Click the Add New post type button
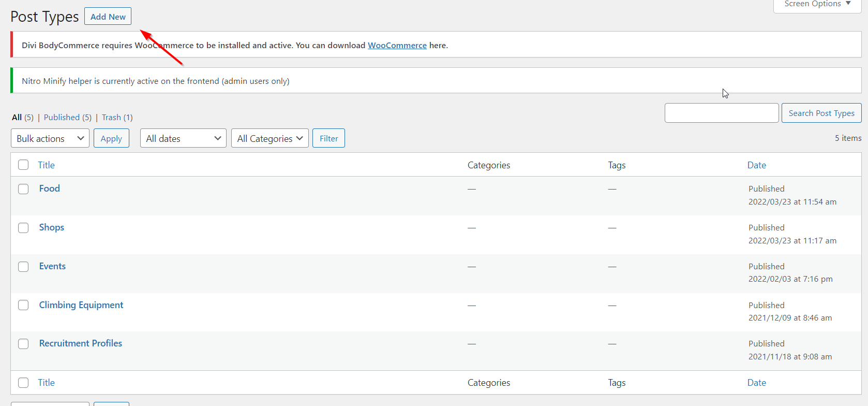Viewport: 868px width, 406px height. coord(108,17)
